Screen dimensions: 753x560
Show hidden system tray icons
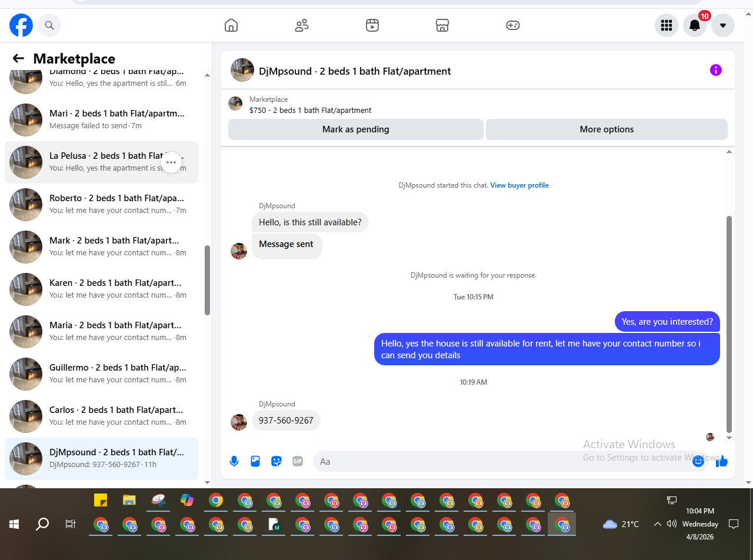[x=658, y=524]
